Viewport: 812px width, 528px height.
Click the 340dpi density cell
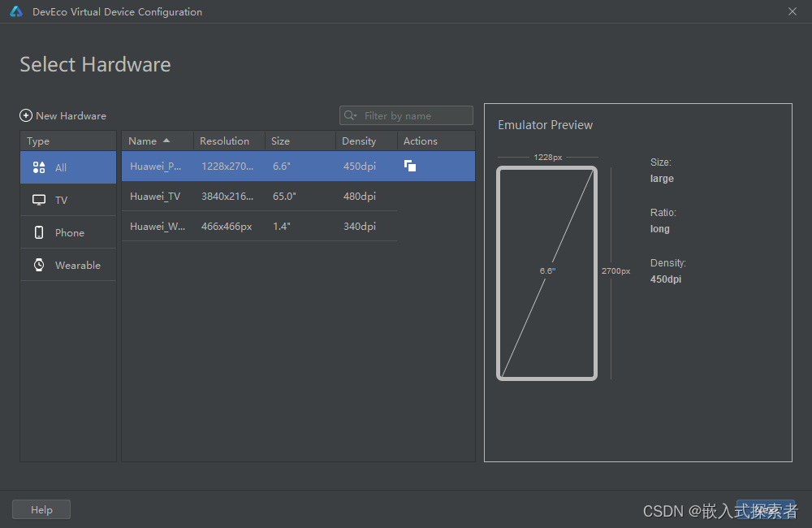[360, 227]
